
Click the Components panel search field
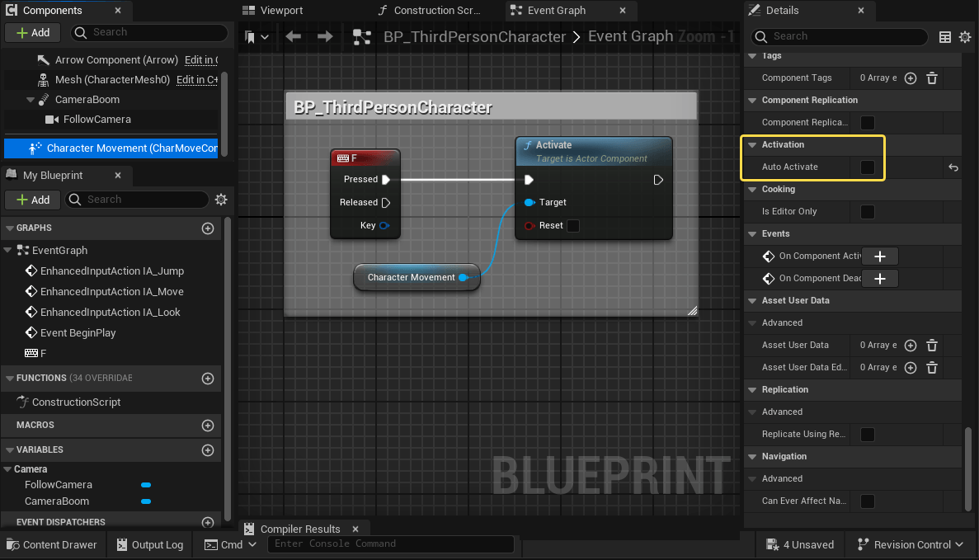149,32
